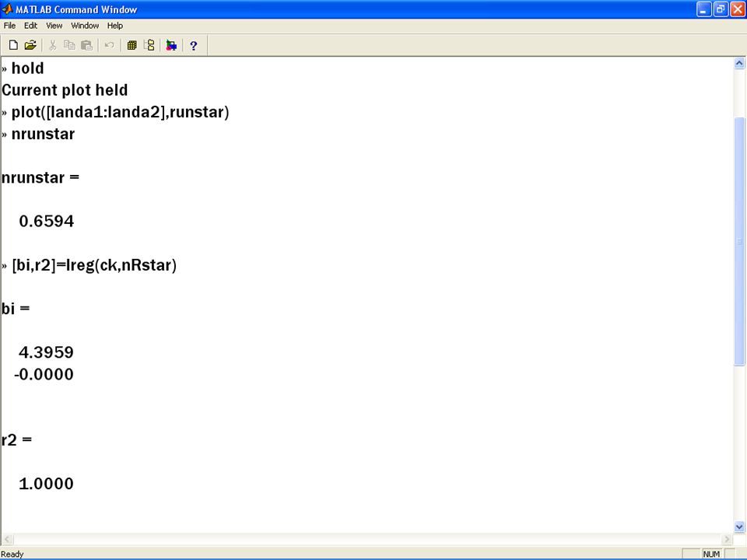Open the Window menu

(85, 26)
